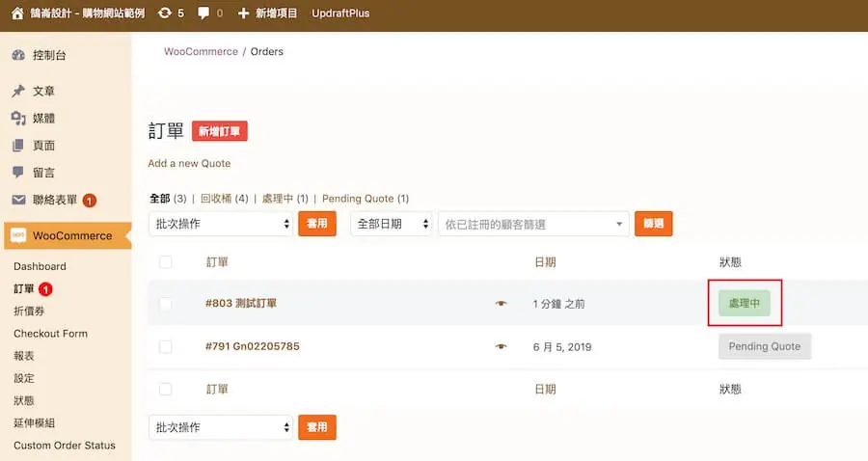The width and height of the screenshot is (868, 461).
Task: Open the bottom 批次操作 bulk actions dropdown
Action: pyautogui.click(x=220, y=427)
